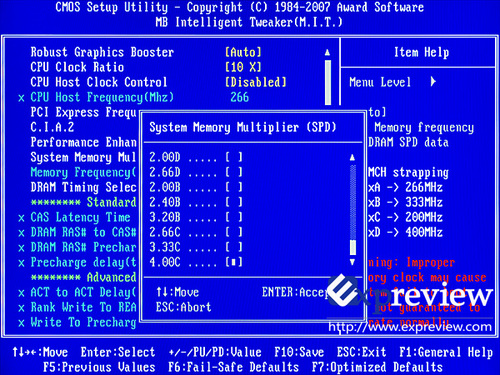Click F10:Save in footer

299,352
